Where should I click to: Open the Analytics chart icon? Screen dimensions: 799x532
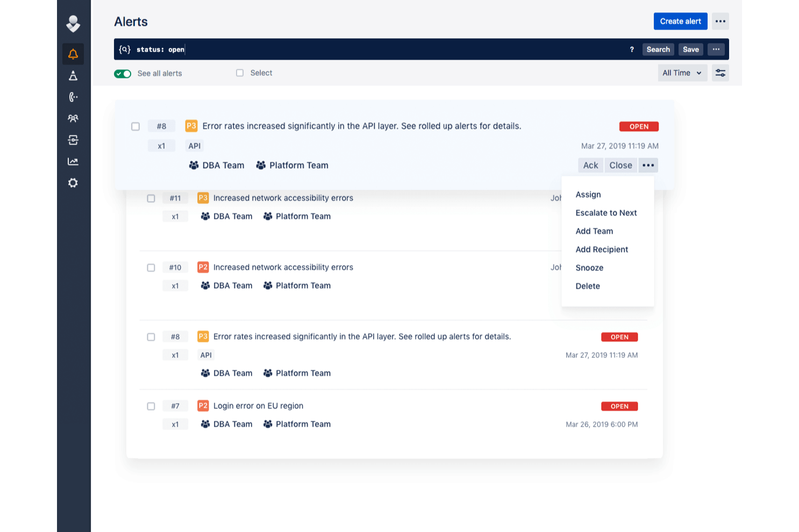[x=73, y=161]
